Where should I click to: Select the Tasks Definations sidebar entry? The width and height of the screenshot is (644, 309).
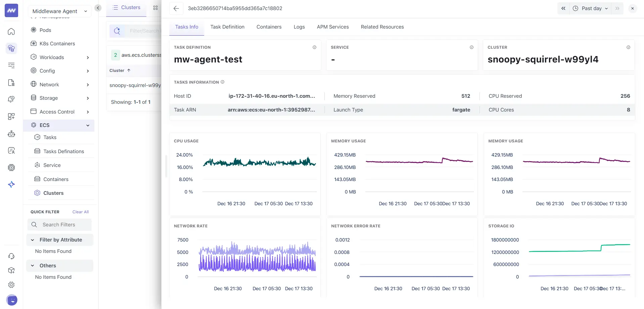tap(63, 151)
